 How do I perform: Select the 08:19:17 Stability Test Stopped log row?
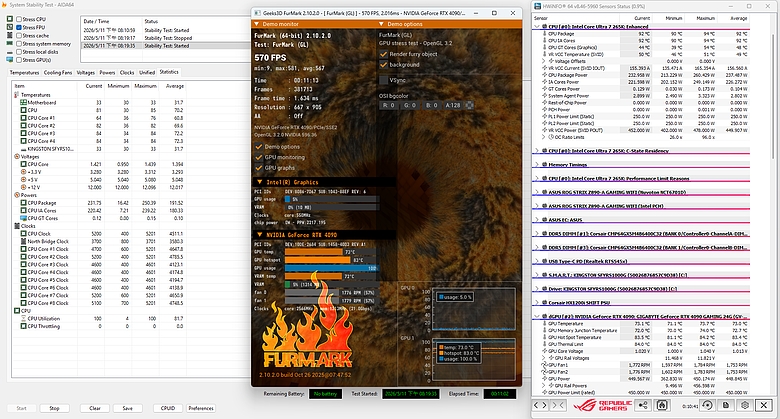coord(165,38)
